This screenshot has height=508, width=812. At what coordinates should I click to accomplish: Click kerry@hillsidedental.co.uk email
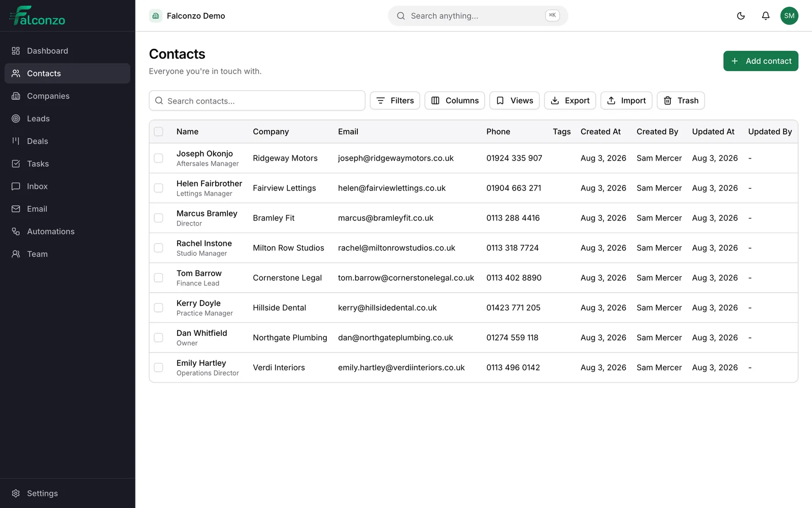coord(387,308)
